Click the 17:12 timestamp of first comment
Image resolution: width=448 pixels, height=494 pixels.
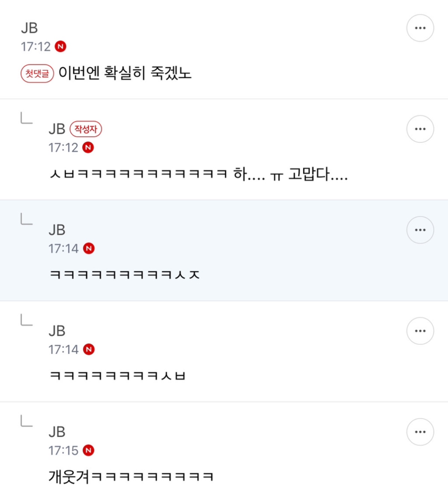coord(36,47)
